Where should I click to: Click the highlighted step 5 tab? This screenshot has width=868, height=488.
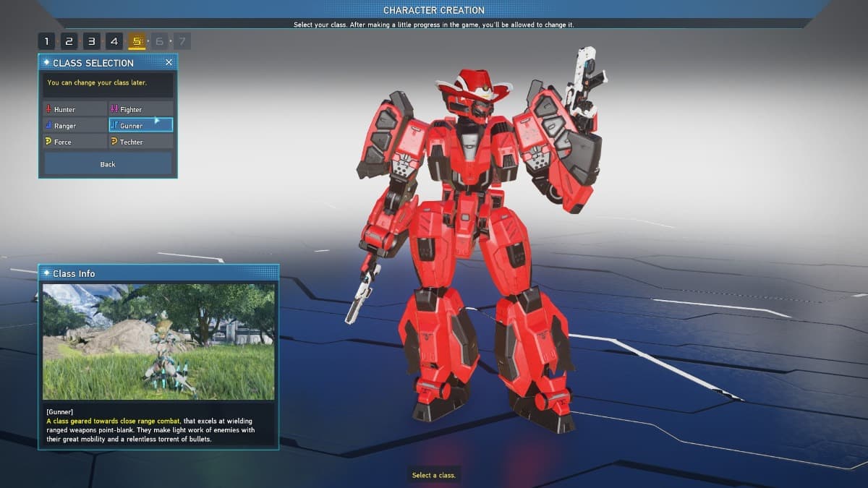pos(137,41)
